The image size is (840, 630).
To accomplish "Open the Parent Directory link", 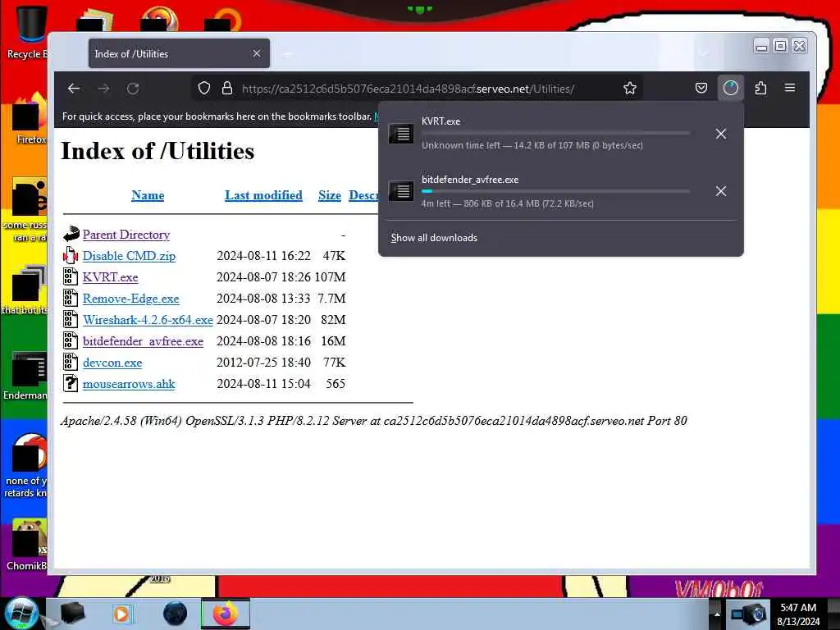I will tap(126, 235).
